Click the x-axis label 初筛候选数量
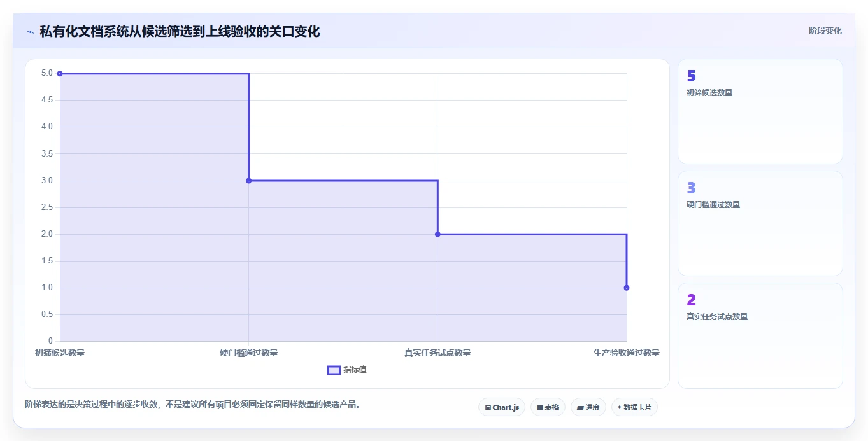Viewport: 868px width, 441px height. point(60,353)
